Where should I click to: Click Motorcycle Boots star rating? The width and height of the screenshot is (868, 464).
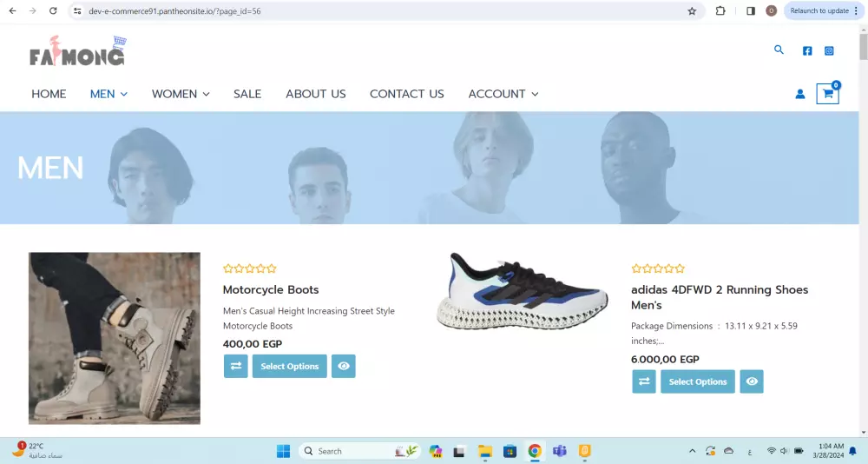250,268
